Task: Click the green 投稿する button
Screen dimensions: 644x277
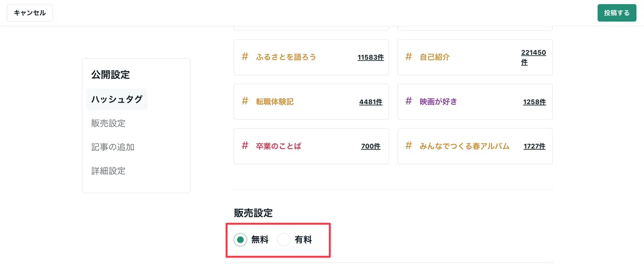Action: tap(617, 13)
